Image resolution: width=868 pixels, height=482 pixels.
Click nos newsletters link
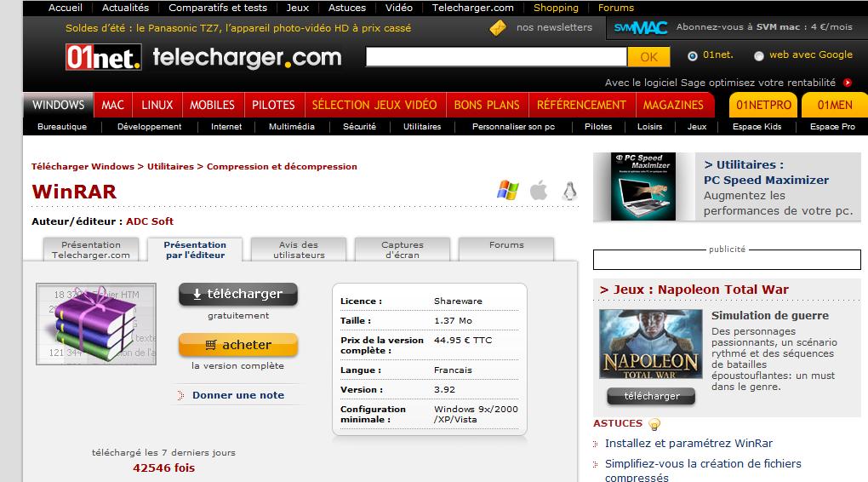[x=554, y=27]
